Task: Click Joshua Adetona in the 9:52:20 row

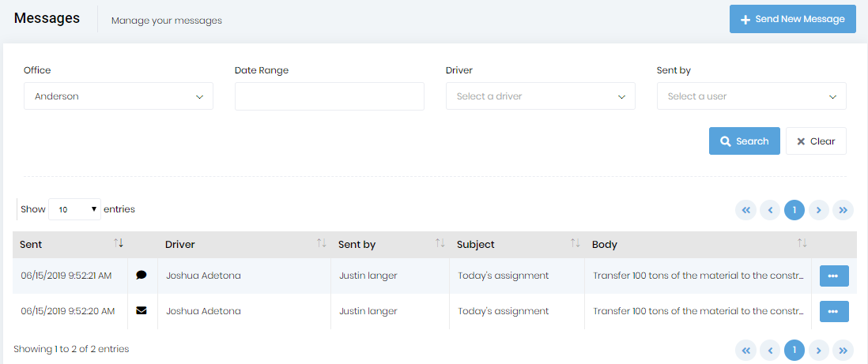Action: pyautogui.click(x=204, y=311)
